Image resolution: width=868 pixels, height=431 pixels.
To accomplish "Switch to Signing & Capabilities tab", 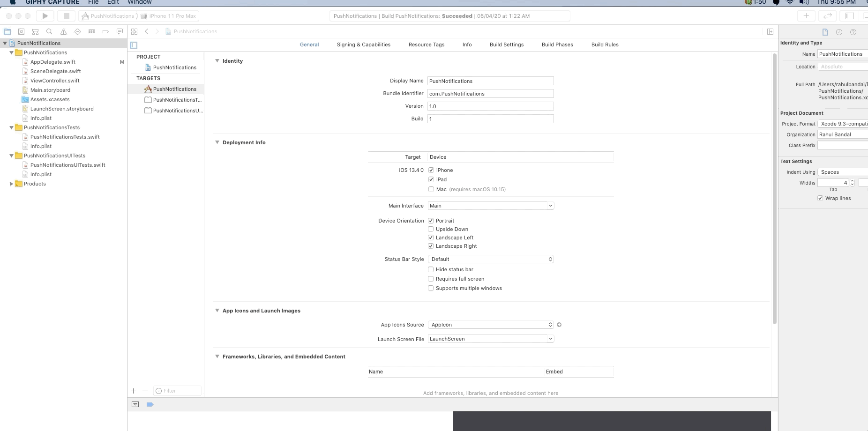I will [x=364, y=45].
